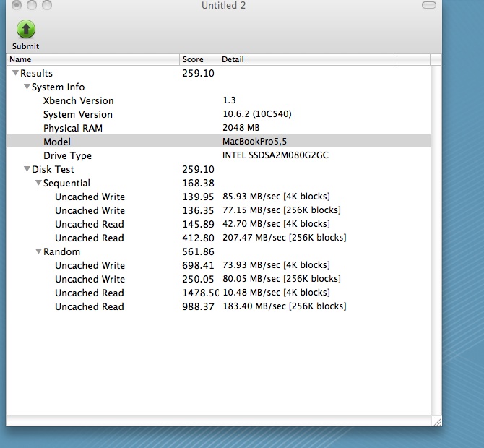Click the 2048 MB value
The image size is (484, 448).
(x=241, y=127)
